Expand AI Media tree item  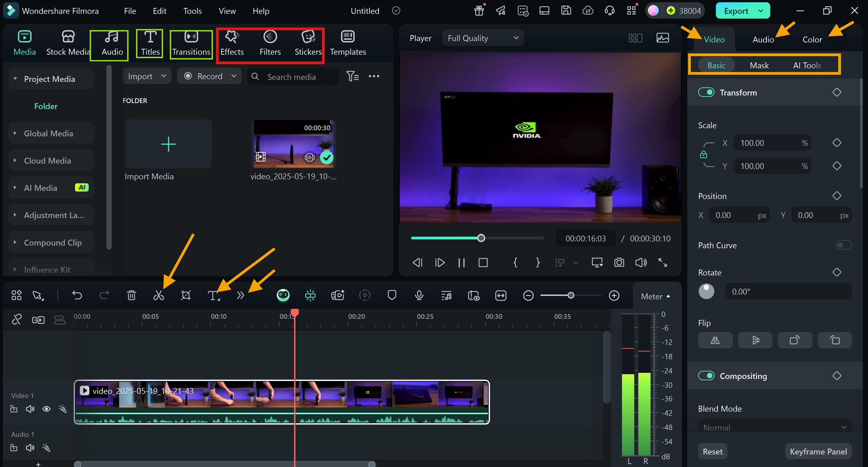click(15, 188)
